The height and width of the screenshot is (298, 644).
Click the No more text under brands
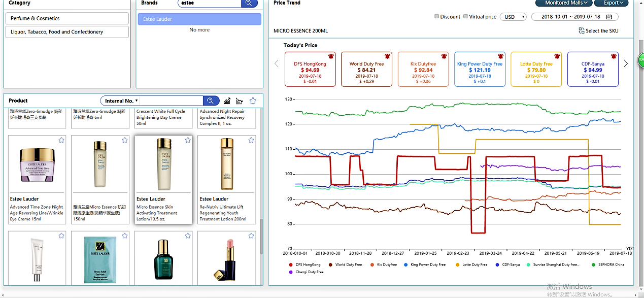point(199,30)
